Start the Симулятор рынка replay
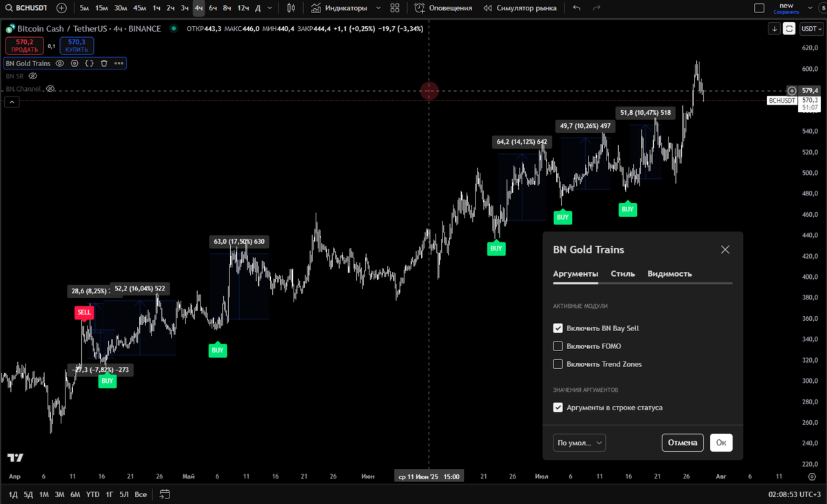827x504 pixels. click(520, 8)
